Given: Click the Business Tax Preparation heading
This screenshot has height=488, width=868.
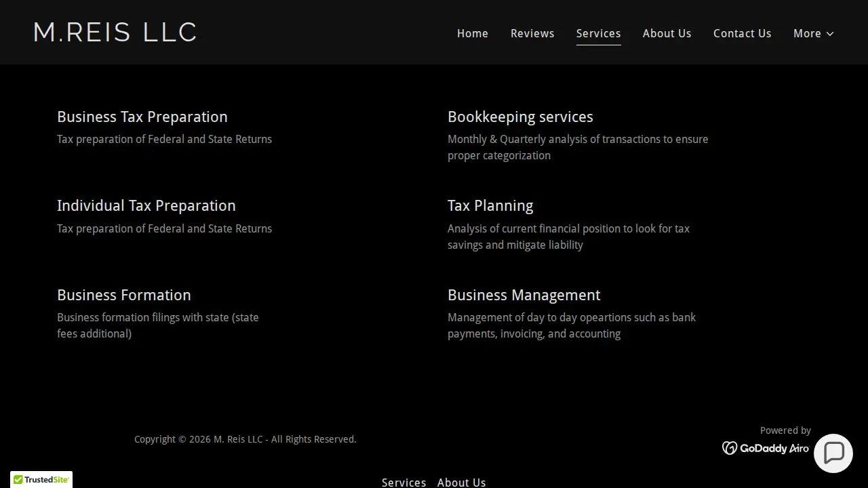Looking at the screenshot, I should coord(142,117).
